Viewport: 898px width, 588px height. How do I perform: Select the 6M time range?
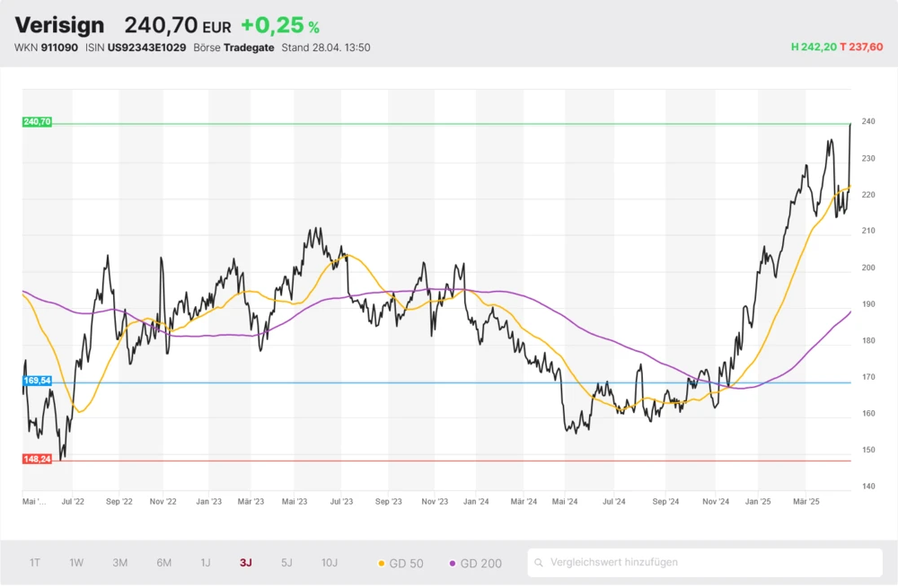coord(163,563)
